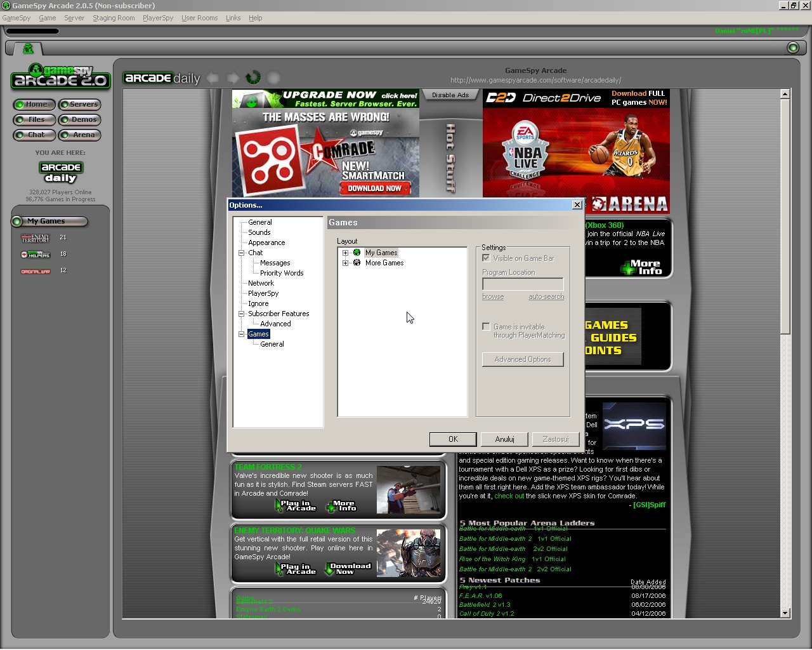Click the GameSpy Arcade 2.0 logo

point(60,76)
